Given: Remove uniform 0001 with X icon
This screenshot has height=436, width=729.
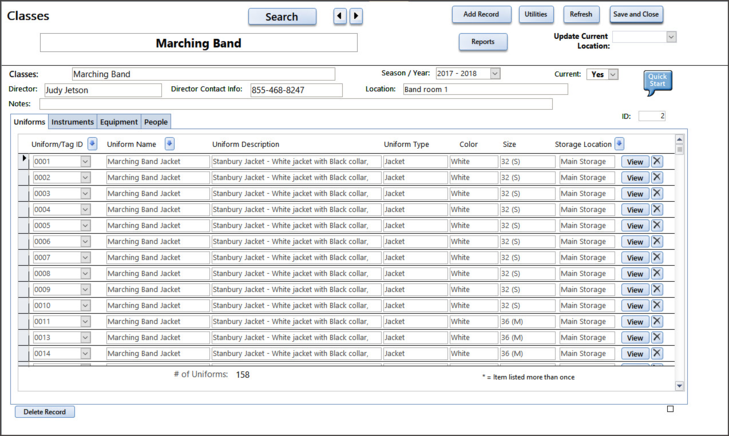Looking at the screenshot, I should coord(657,161).
